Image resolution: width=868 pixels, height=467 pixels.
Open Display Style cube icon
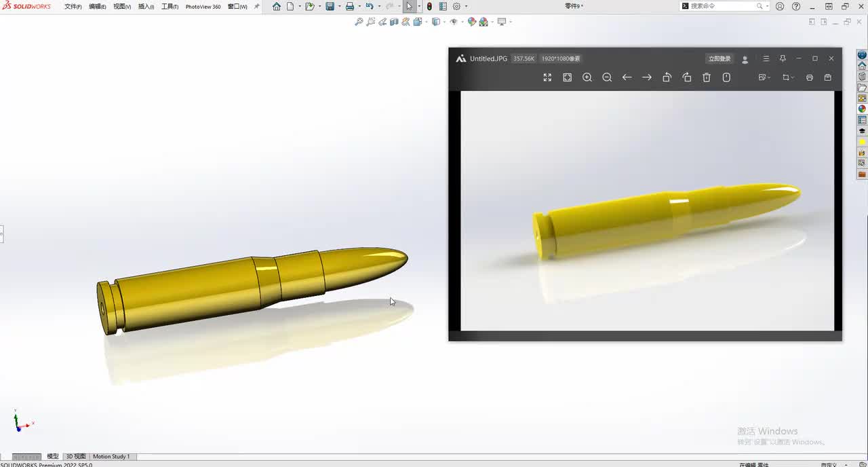pyautogui.click(x=435, y=22)
